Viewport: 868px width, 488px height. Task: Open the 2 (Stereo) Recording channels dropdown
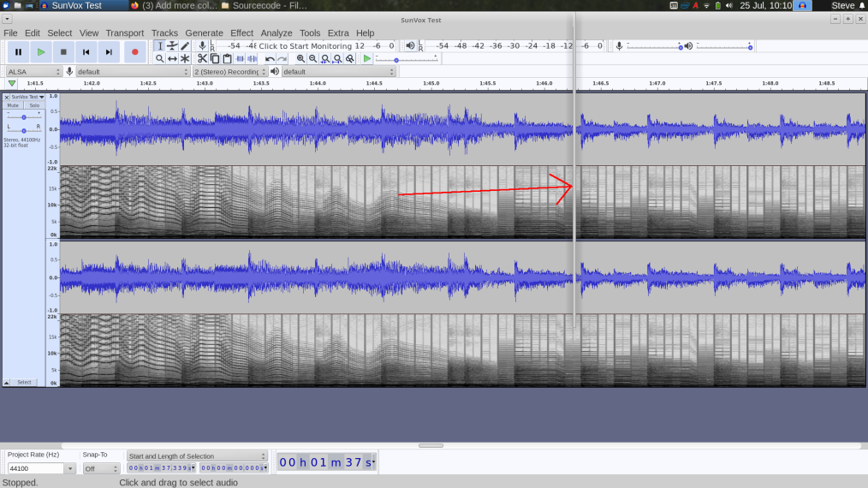(229, 71)
